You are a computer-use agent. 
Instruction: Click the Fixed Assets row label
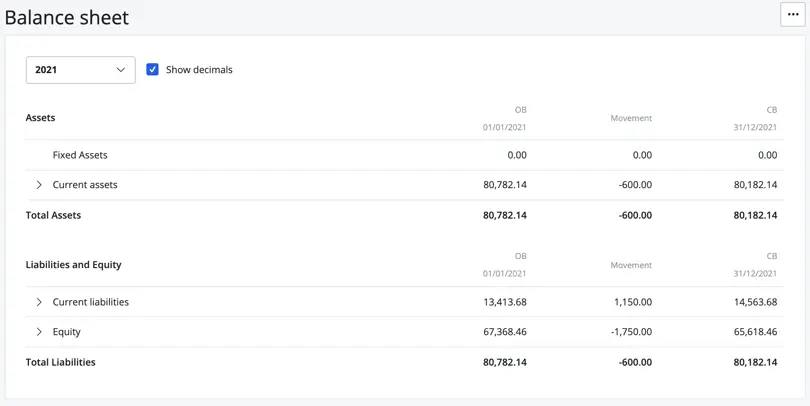[80, 155]
